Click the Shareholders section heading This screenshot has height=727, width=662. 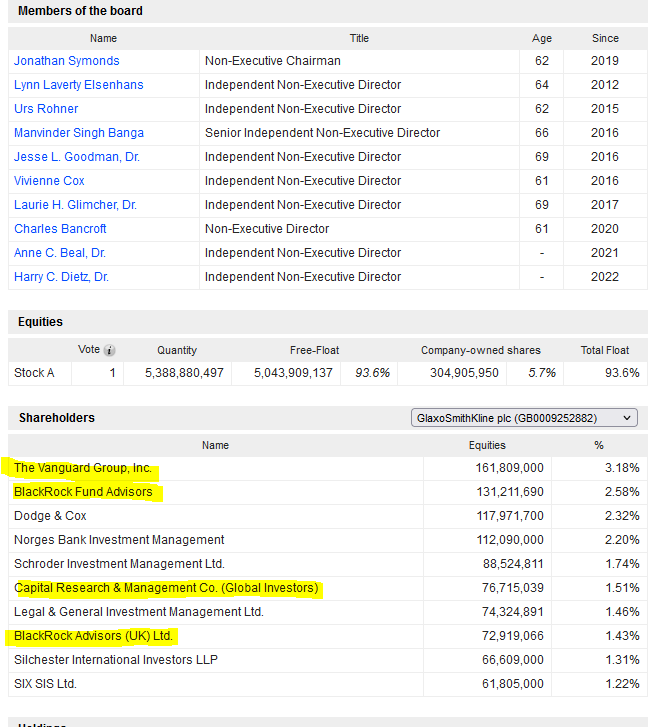tap(57, 418)
